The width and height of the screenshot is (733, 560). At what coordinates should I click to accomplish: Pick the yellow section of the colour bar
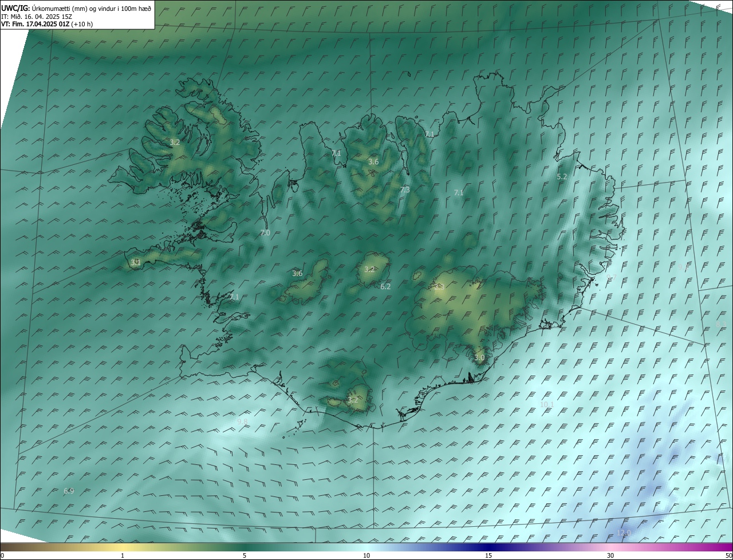123,547
